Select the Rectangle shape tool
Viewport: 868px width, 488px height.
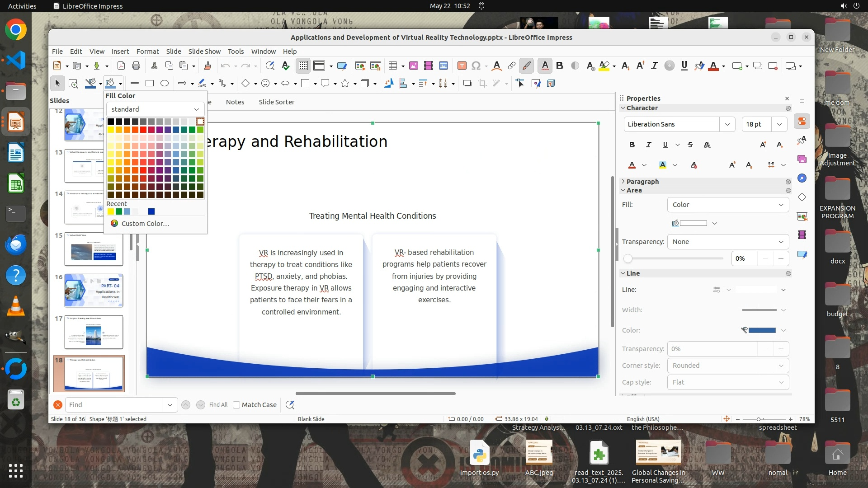(150, 83)
